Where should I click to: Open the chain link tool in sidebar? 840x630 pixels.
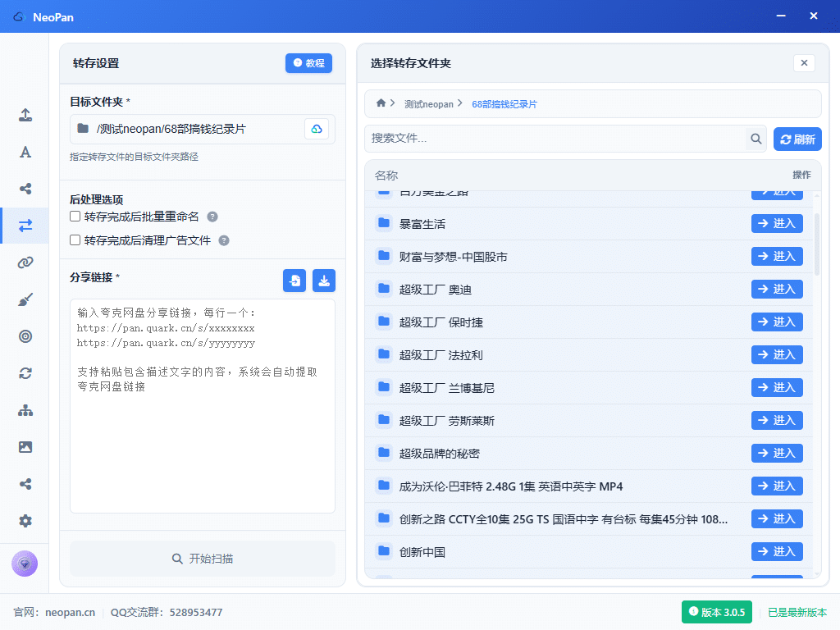(x=25, y=262)
